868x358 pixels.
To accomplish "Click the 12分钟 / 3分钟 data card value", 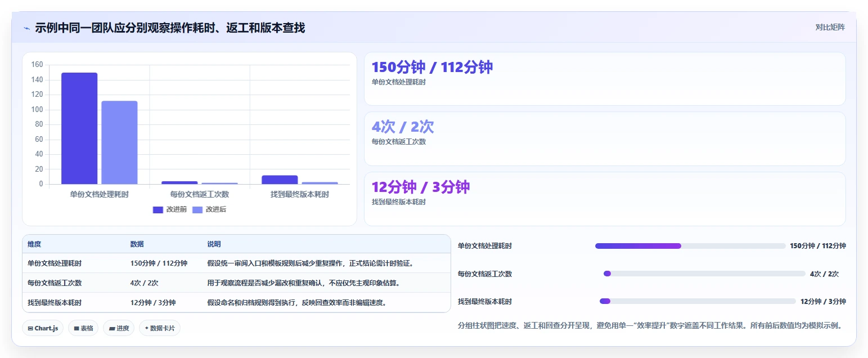I will pos(421,187).
